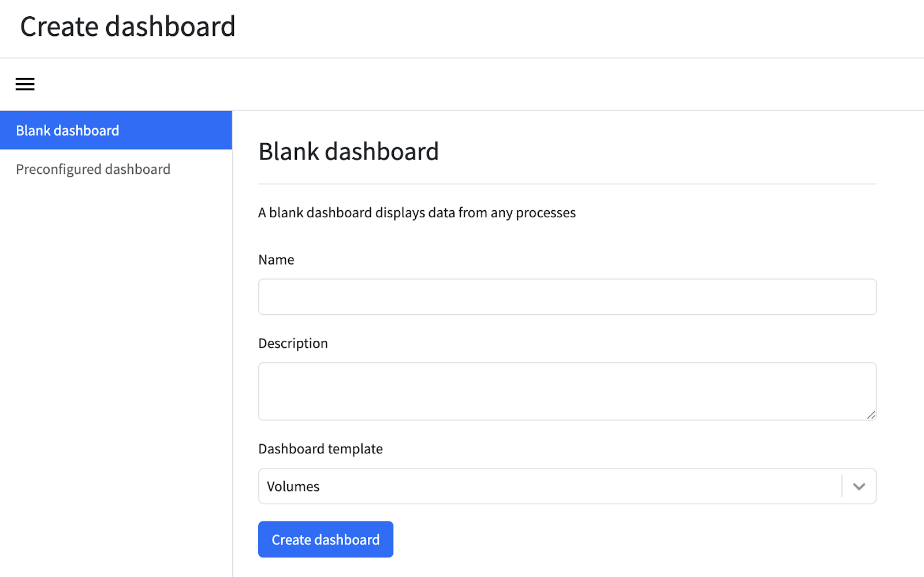Click the Description field label
This screenshot has width=924, height=577.
293,344
